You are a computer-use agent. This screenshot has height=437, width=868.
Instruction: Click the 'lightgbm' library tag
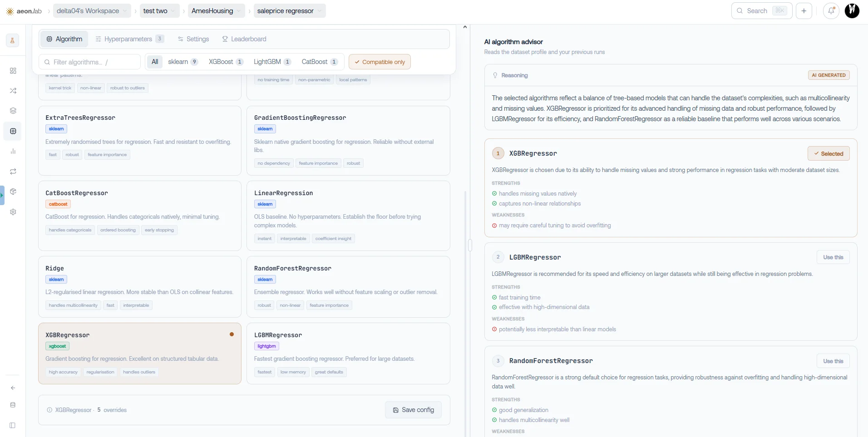coord(266,346)
